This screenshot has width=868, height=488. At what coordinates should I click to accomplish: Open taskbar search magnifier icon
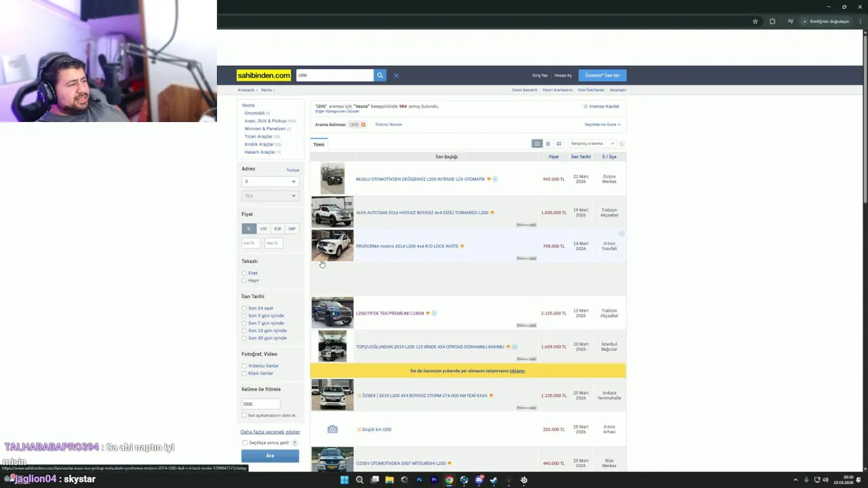coord(359,480)
